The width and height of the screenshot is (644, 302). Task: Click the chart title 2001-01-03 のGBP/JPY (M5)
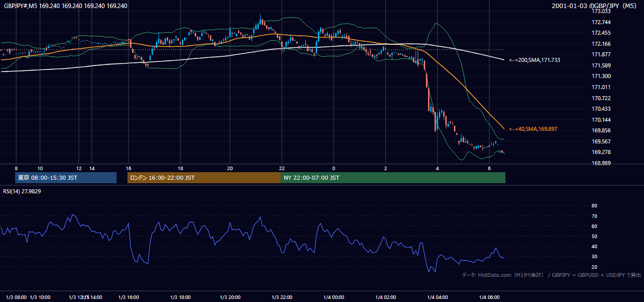[x=595, y=6]
